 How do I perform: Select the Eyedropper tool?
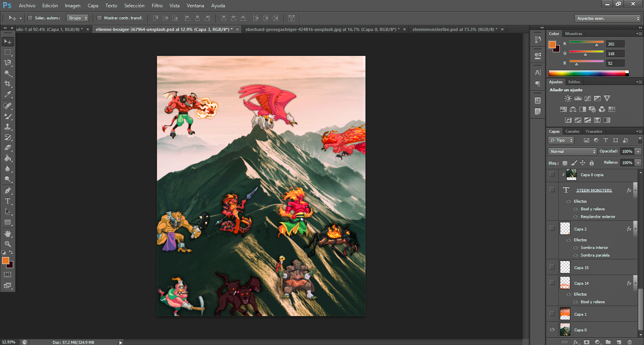coord(8,94)
